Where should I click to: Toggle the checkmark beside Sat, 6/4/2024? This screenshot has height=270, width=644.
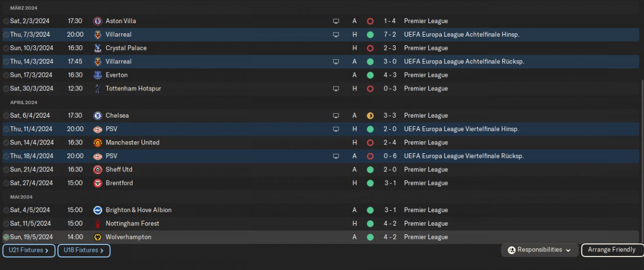point(6,116)
